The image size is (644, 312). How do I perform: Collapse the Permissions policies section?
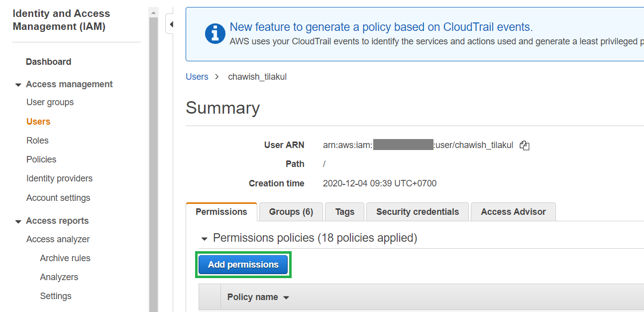pos(204,238)
